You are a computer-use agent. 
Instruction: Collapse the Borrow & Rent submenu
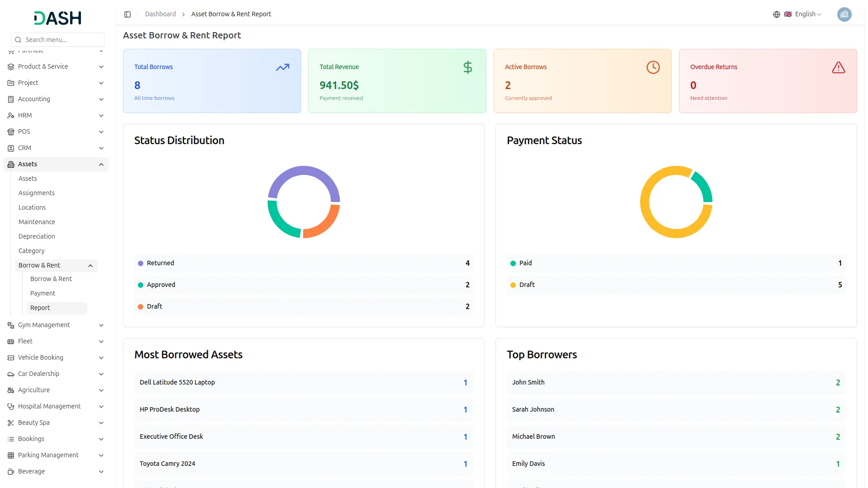click(x=90, y=266)
